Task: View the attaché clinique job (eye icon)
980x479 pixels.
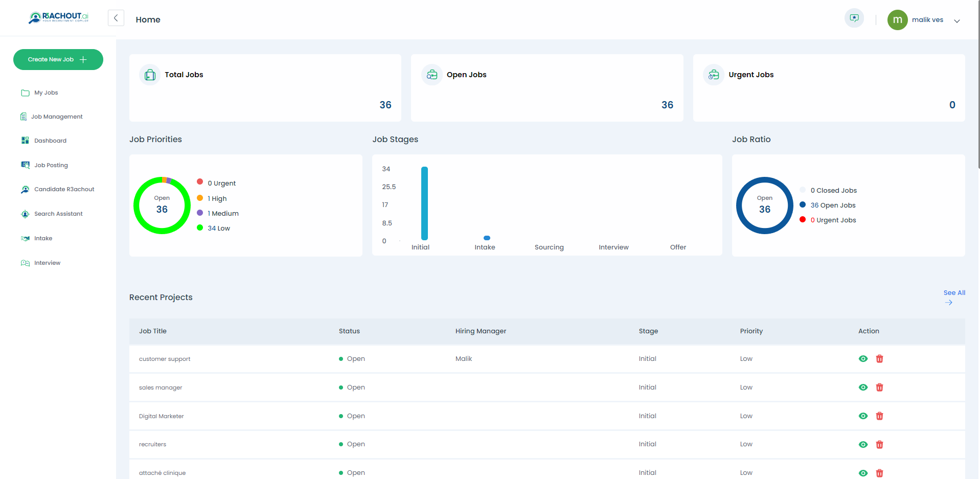Action: (863, 473)
